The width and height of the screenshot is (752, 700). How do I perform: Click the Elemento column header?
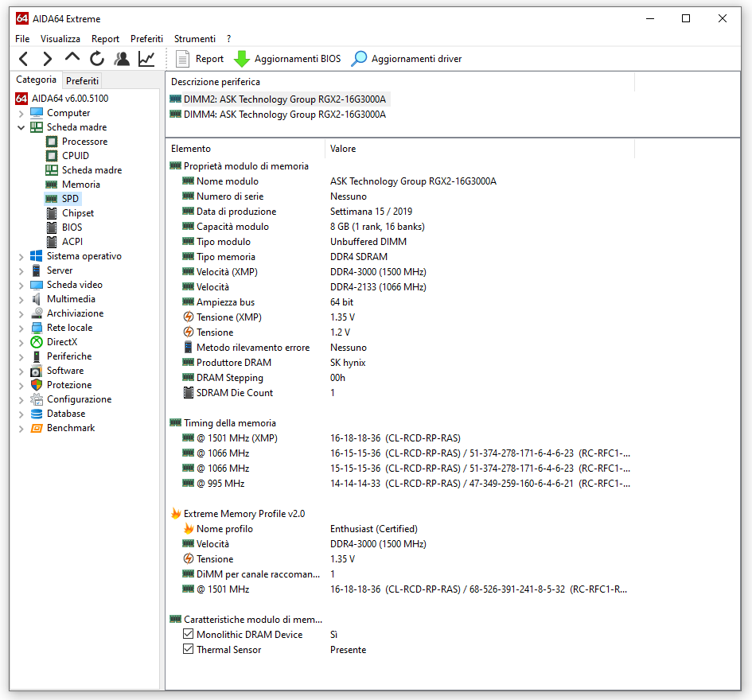(x=191, y=149)
